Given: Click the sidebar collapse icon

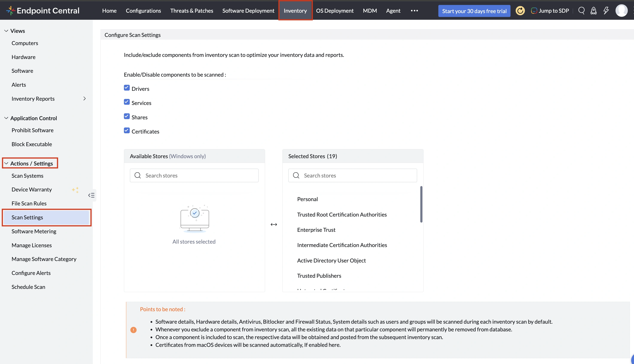Looking at the screenshot, I should click(91, 195).
